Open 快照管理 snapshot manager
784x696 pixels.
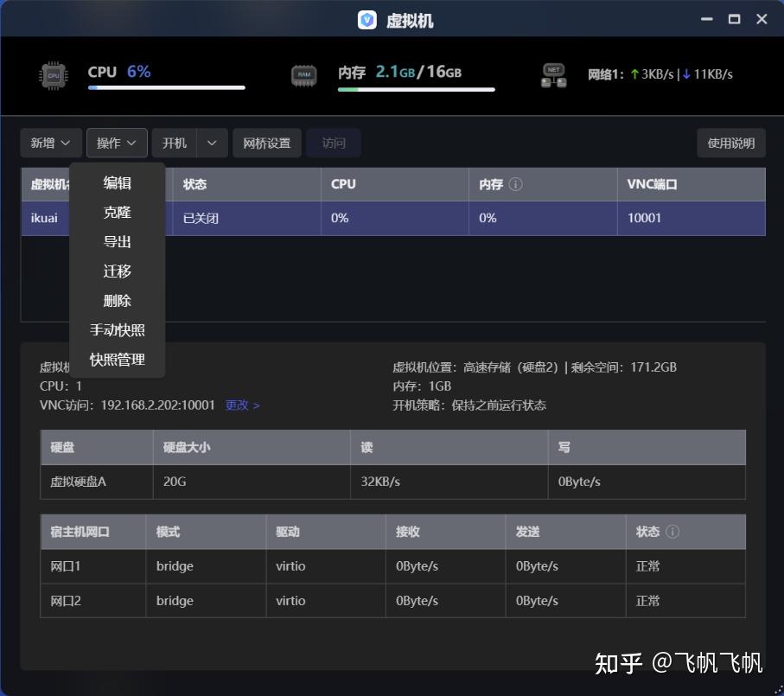click(117, 360)
